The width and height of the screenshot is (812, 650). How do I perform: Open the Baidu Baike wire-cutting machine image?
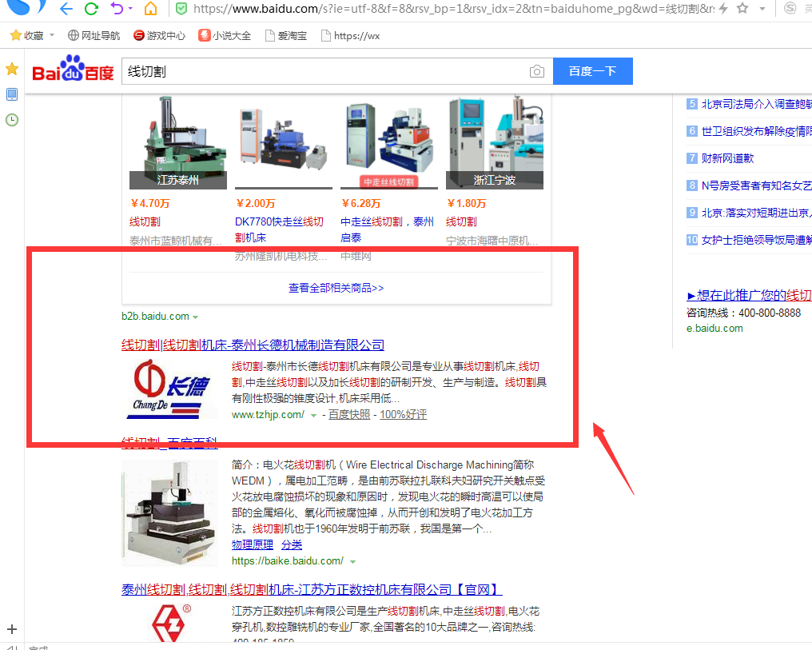tap(170, 513)
